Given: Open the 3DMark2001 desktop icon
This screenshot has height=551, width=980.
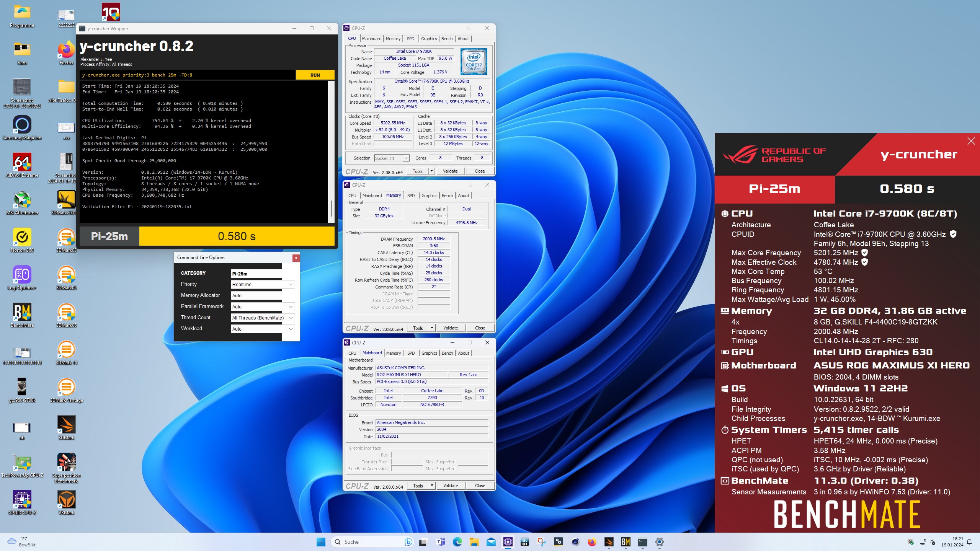Looking at the screenshot, I should pos(67,203).
